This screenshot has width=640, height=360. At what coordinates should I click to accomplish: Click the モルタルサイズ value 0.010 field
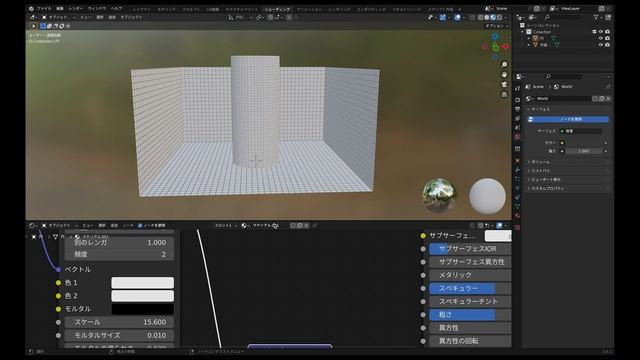pyautogui.click(x=119, y=335)
